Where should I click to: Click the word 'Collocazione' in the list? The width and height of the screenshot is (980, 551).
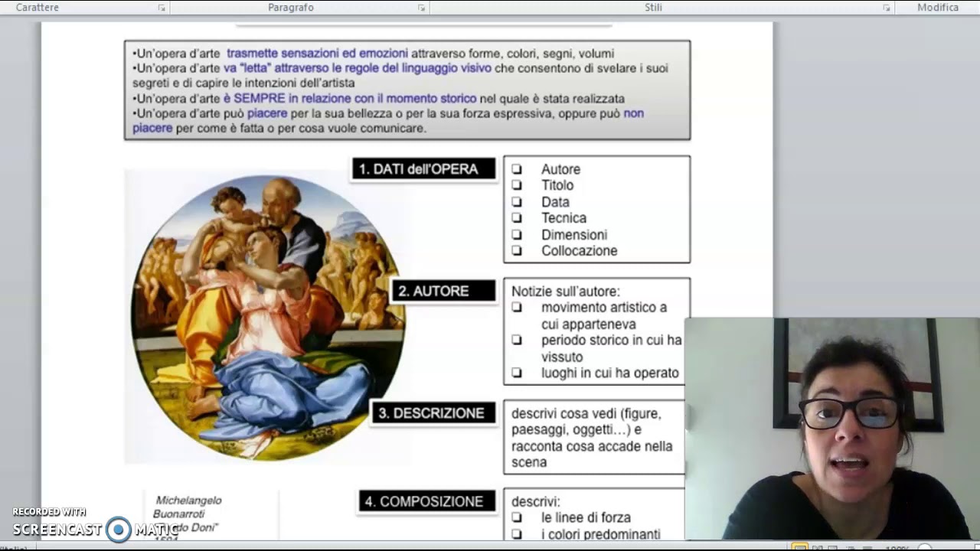click(x=579, y=251)
